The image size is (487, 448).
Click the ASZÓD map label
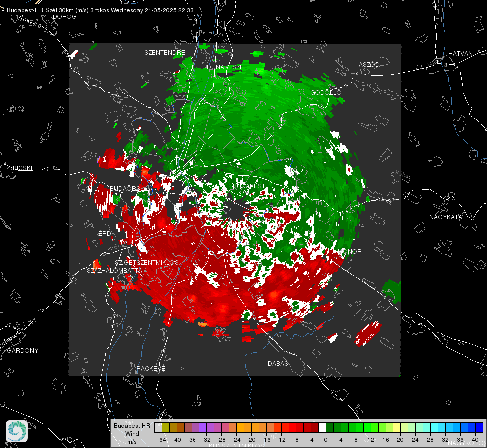pyautogui.click(x=369, y=64)
